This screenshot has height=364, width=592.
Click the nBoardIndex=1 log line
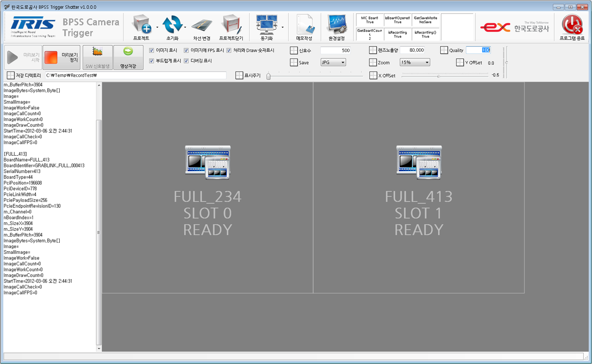pyautogui.click(x=18, y=217)
